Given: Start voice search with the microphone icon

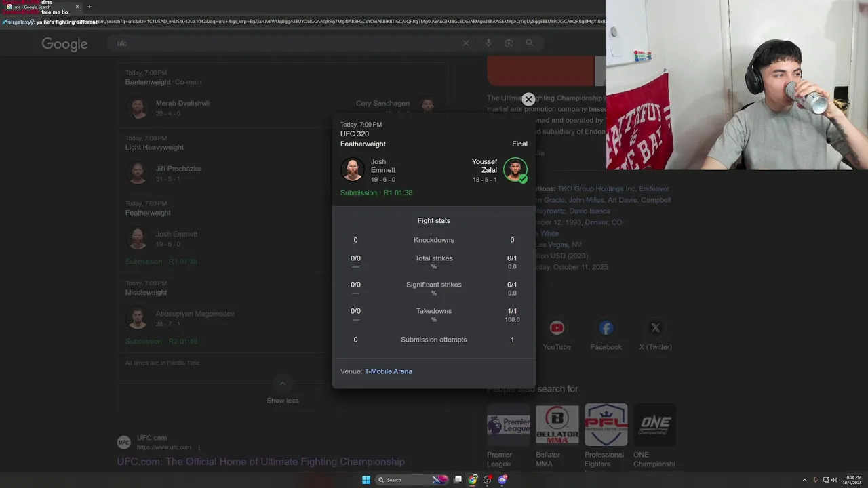Looking at the screenshot, I should [x=488, y=43].
